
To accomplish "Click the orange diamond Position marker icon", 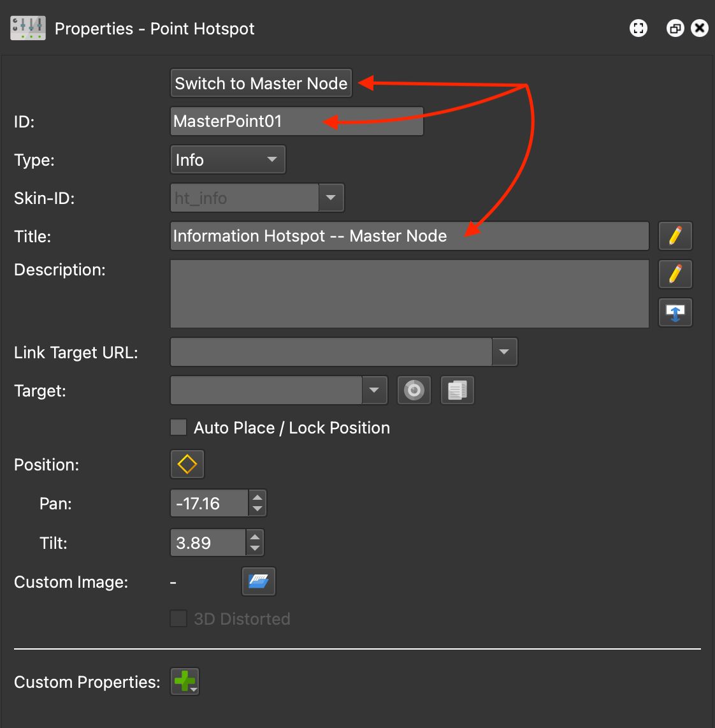I will point(187,464).
